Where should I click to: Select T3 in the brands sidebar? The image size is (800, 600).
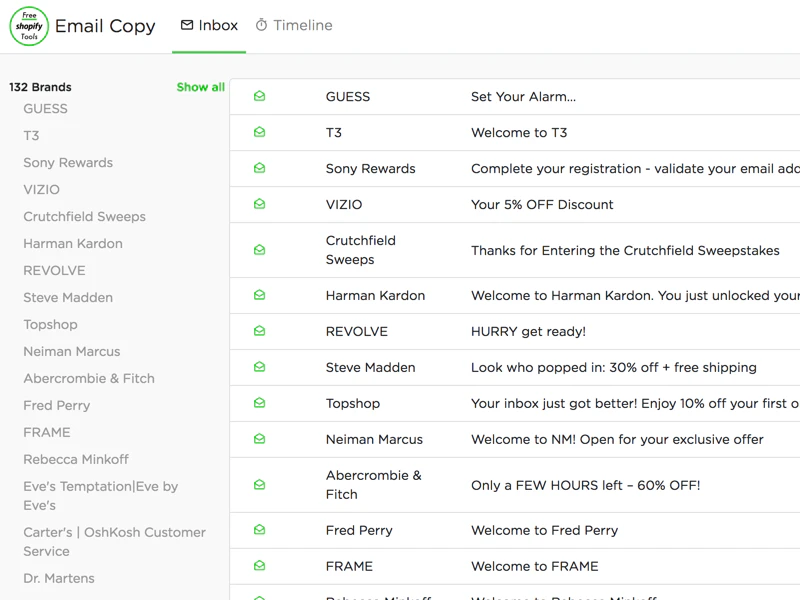tap(31, 136)
